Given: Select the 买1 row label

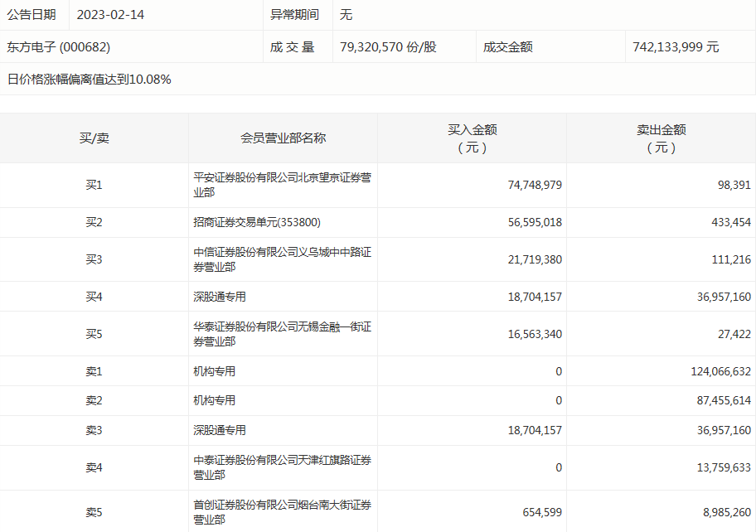Looking at the screenshot, I should point(94,185).
